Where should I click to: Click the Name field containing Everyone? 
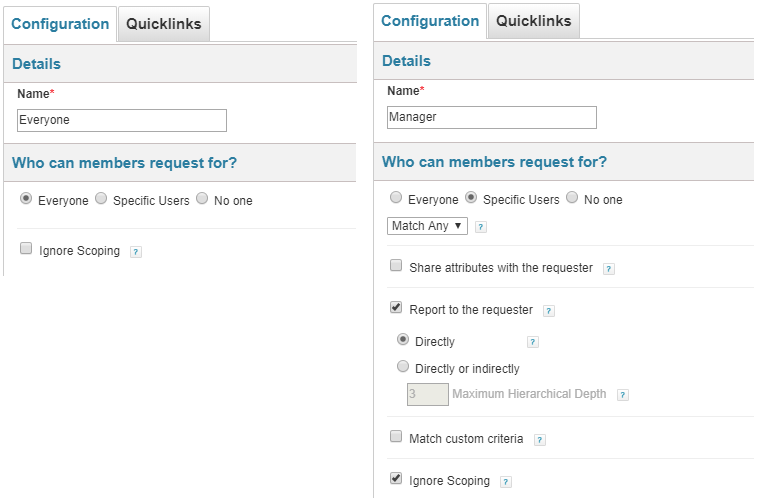pos(121,120)
